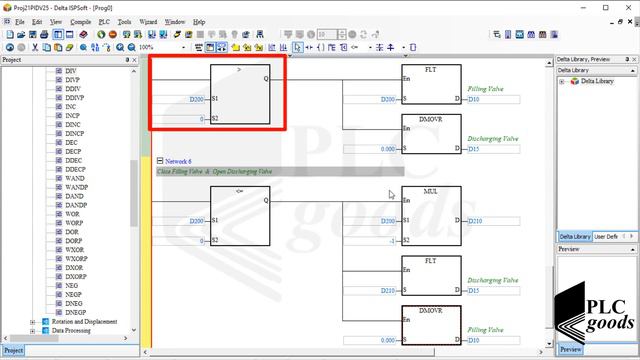Select the WAND instruction in tree
This screenshot has width=640, height=360.
click(75, 178)
